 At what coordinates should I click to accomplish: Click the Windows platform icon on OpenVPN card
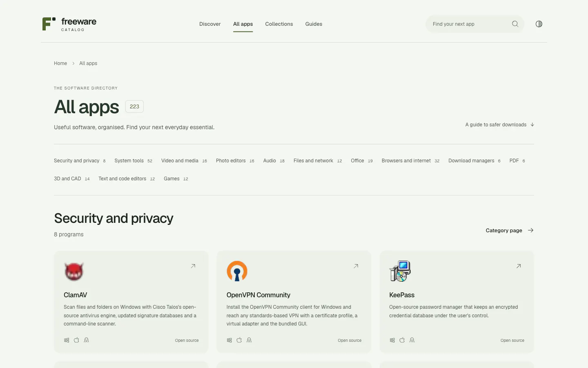tap(229, 340)
